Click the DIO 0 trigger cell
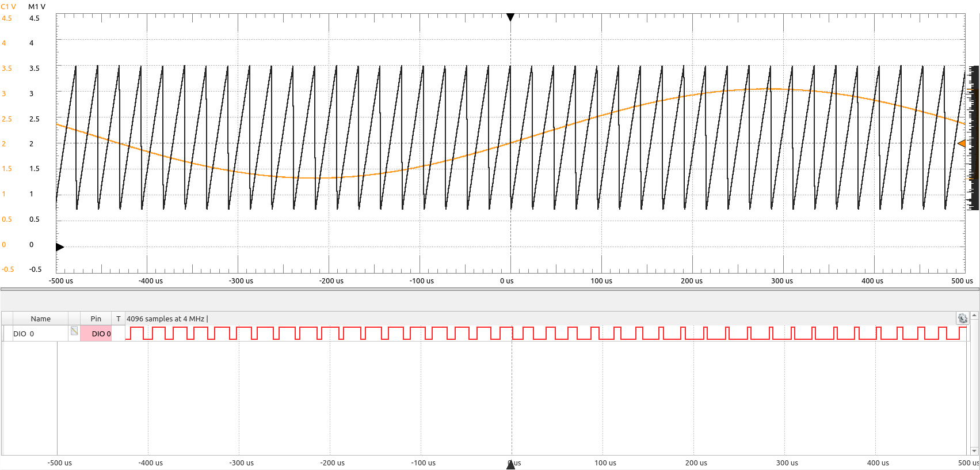The image size is (980, 470). coord(119,333)
